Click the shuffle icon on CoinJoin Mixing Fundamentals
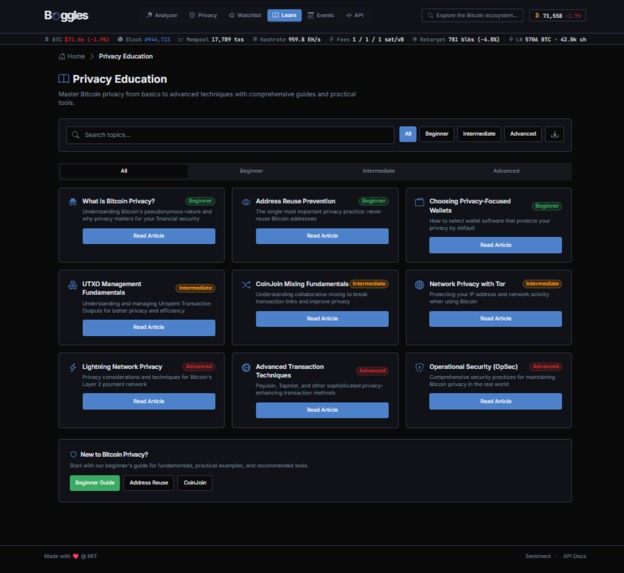Image resolution: width=624 pixels, height=573 pixels. [x=246, y=285]
